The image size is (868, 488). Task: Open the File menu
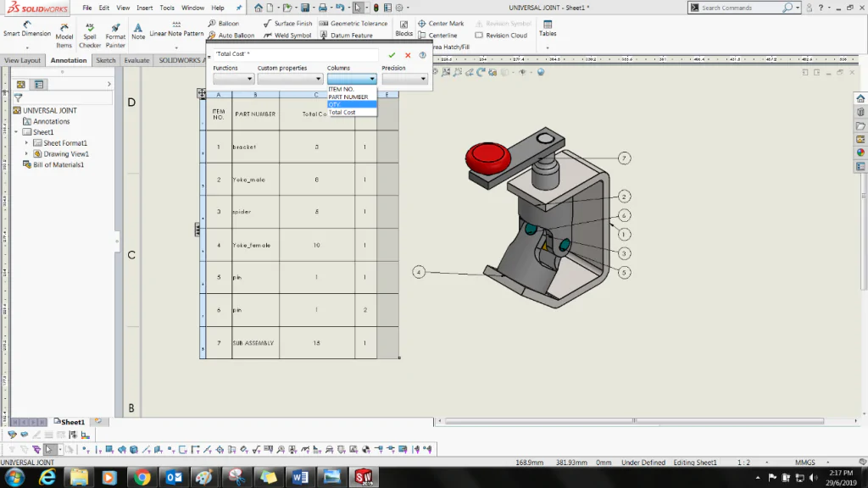tap(87, 8)
